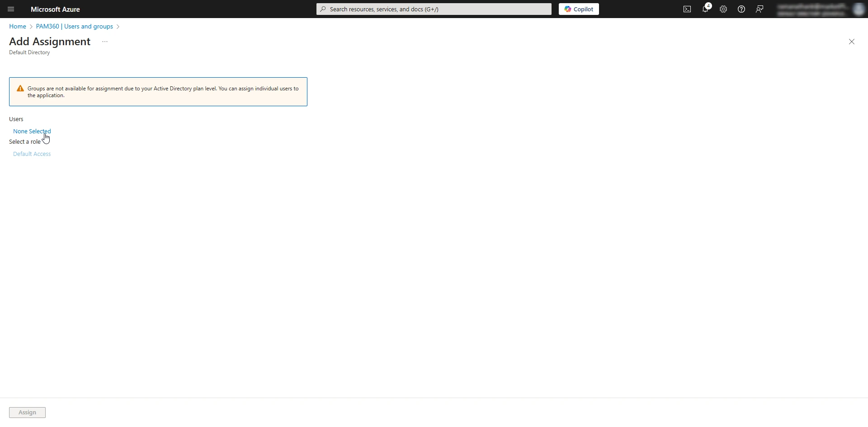Open the None Selected users picker
The image size is (868, 427).
[x=32, y=131]
